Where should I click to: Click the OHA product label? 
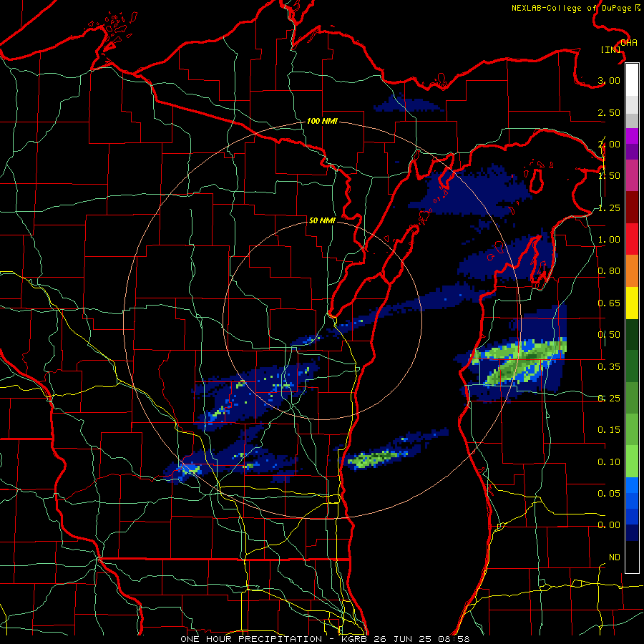coord(629,42)
